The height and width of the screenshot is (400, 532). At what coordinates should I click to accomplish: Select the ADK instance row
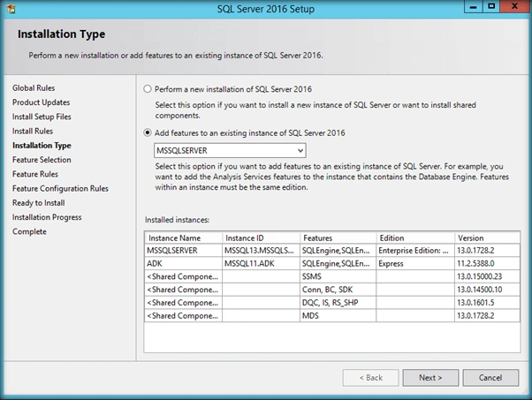[x=332, y=263]
